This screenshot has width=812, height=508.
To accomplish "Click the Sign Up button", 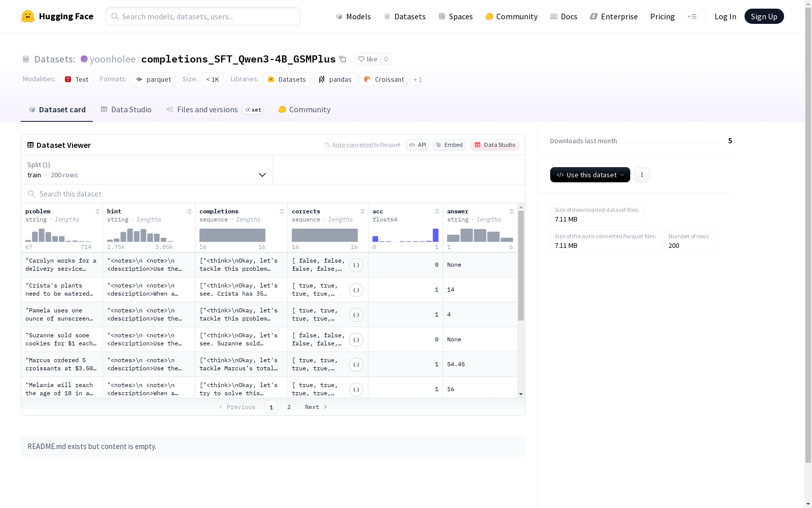I will 764,16.
